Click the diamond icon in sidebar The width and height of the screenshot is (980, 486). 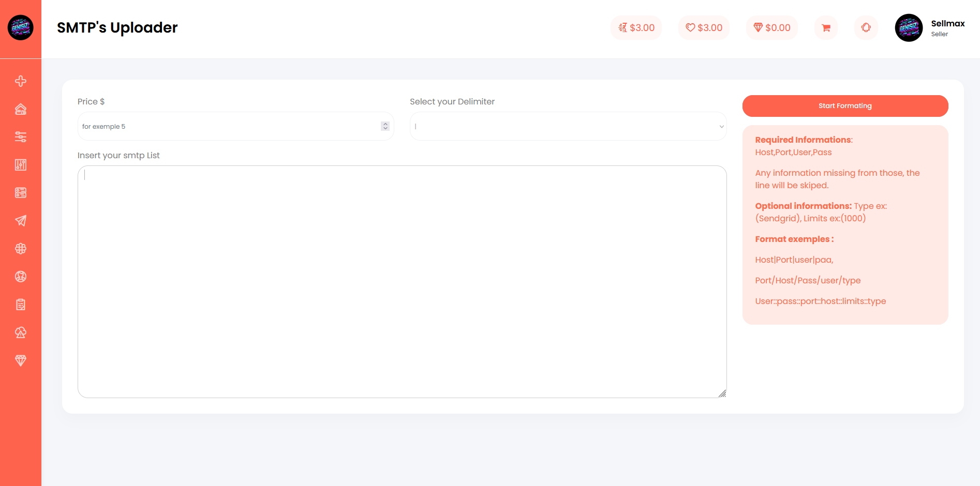click(21, 360)
